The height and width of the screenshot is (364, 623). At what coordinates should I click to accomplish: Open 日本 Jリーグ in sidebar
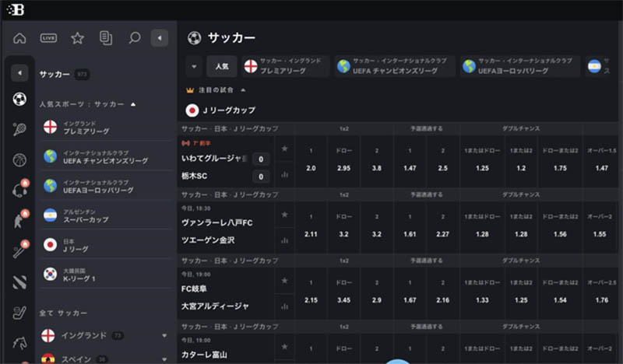pos(105,245)
